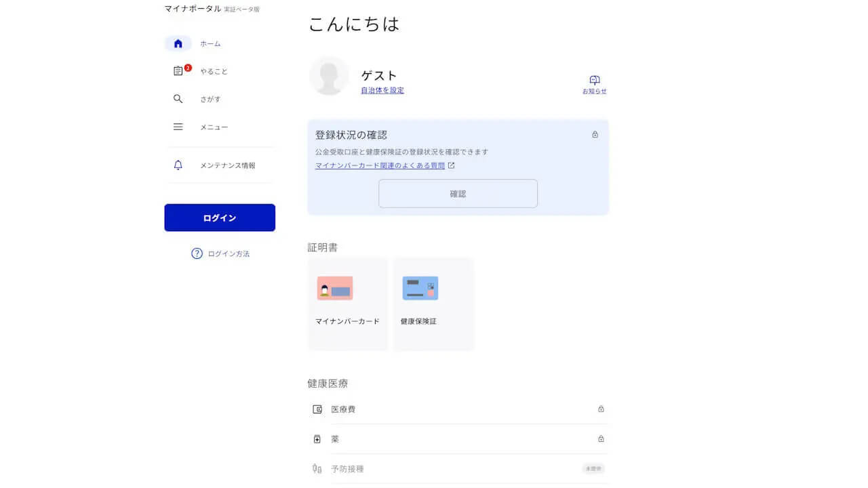Click the ログイン方法 question mark icon
This screenshot has width=868, height=488.
pos(197,253)
